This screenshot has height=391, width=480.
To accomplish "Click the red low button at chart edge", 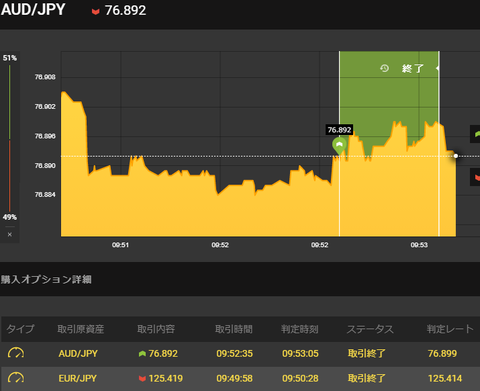I will pos(475,177).
